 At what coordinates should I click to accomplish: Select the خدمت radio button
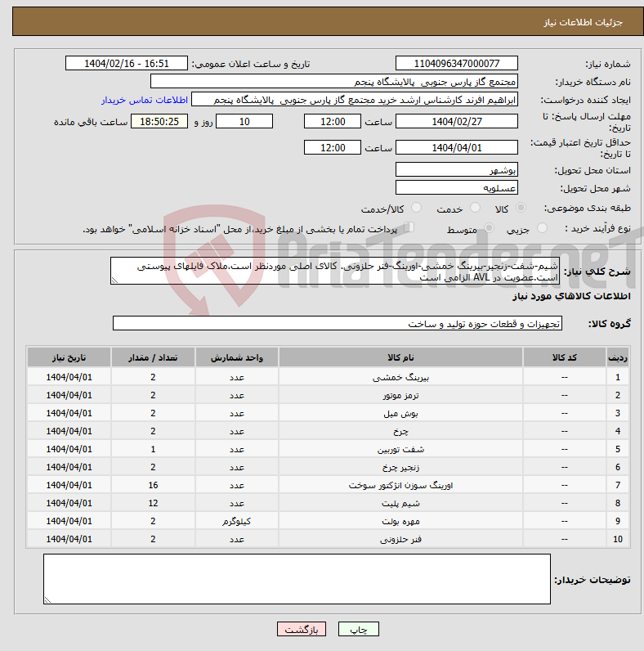[x=475, y=208]
